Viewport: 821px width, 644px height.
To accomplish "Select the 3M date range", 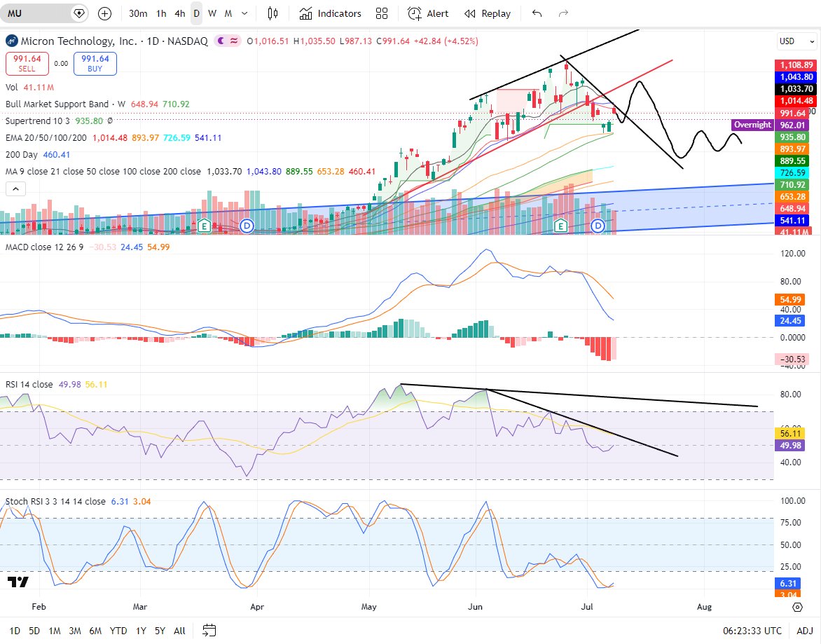I will [75, 631].
